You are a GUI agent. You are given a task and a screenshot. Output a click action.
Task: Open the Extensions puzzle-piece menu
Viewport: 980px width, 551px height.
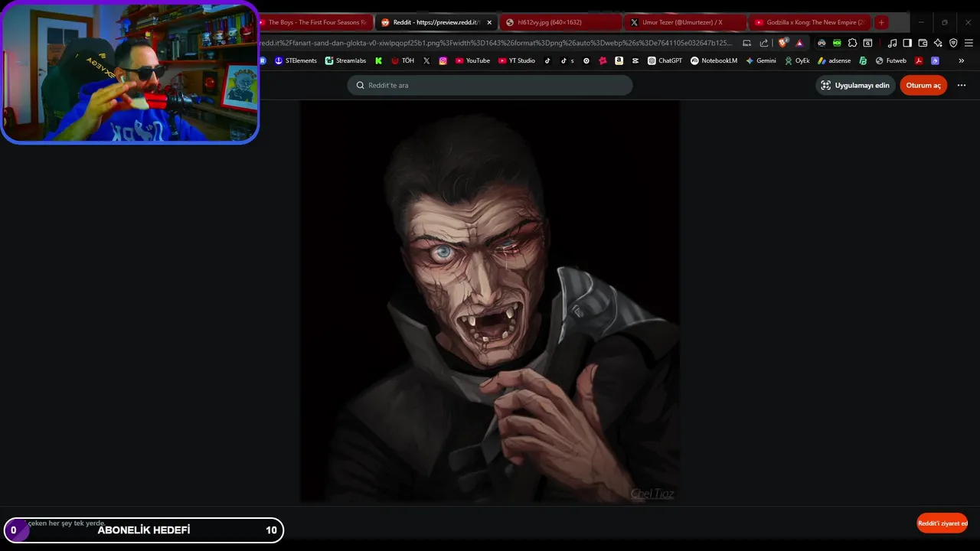coord(852,43)
